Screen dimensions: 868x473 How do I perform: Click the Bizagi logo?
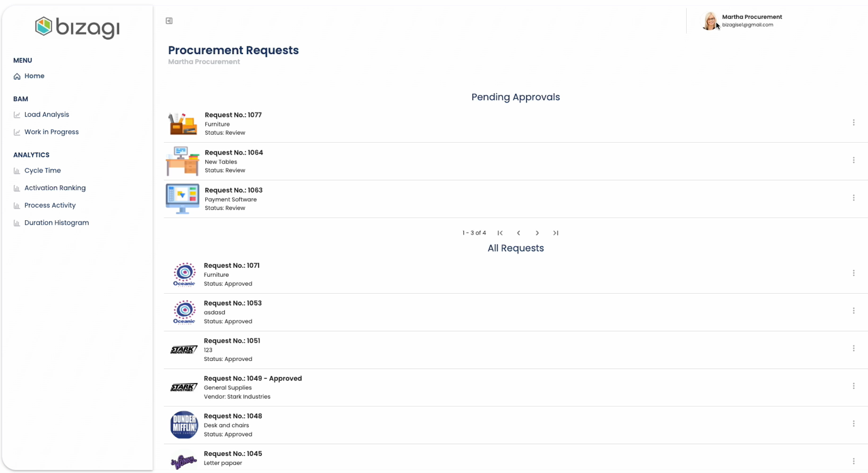(x=77, y=27)
